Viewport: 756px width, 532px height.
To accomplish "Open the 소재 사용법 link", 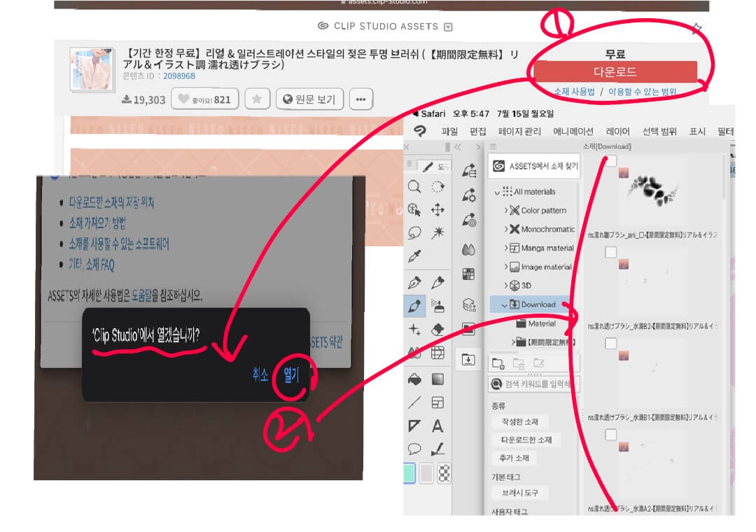I will pos(574,92).
